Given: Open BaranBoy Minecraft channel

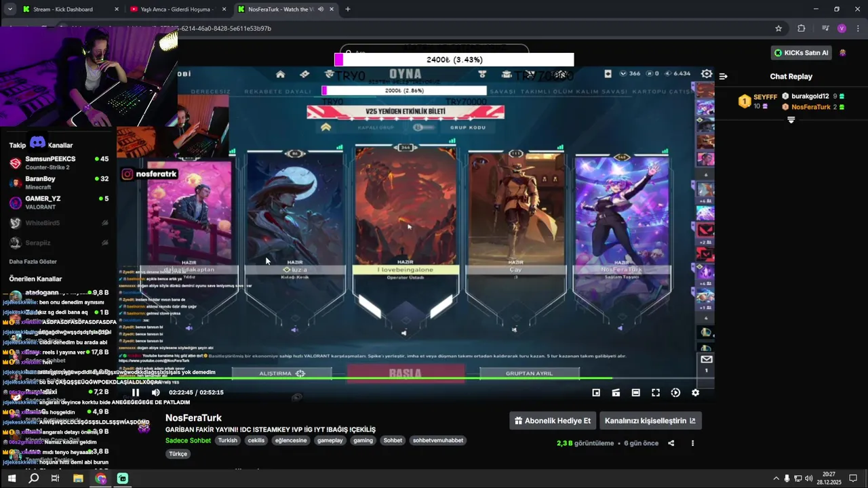Looking at the screenshot, I should pyautogui.click(x=58, y=182).
